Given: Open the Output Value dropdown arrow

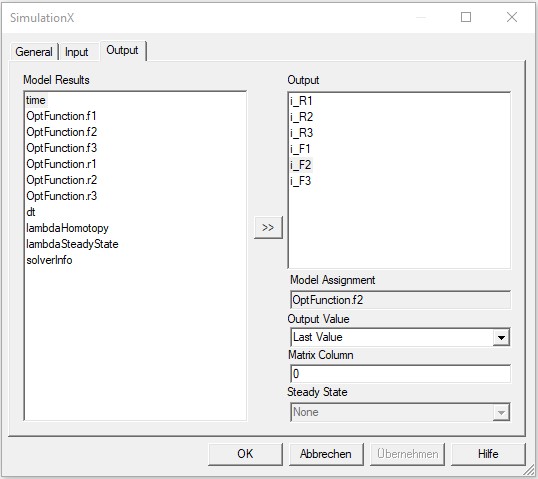Looking at the screenshot, I should click(501, 337).
